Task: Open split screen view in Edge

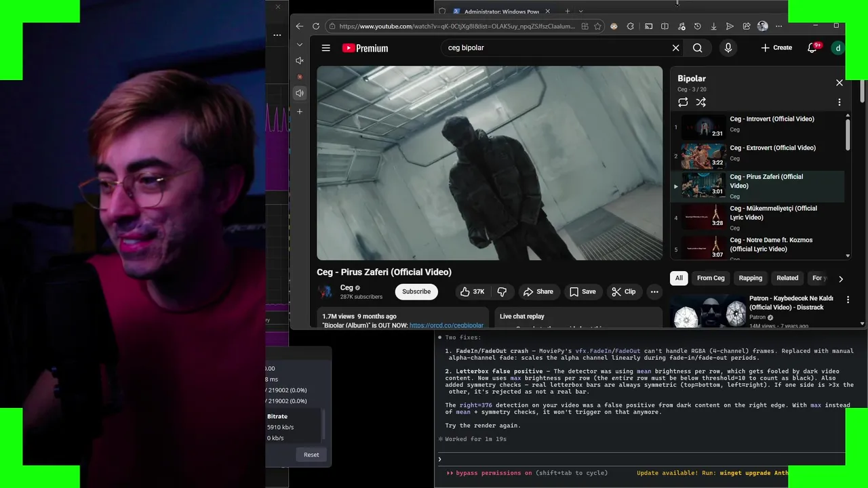Action: pyautogui.click(x=665, y=26)
